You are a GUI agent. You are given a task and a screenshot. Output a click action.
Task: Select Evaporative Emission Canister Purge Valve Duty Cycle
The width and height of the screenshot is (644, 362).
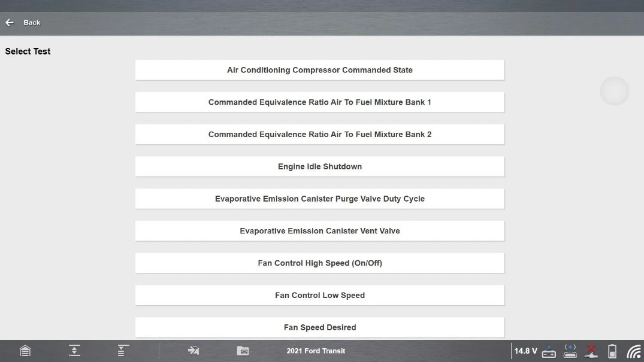320,199
